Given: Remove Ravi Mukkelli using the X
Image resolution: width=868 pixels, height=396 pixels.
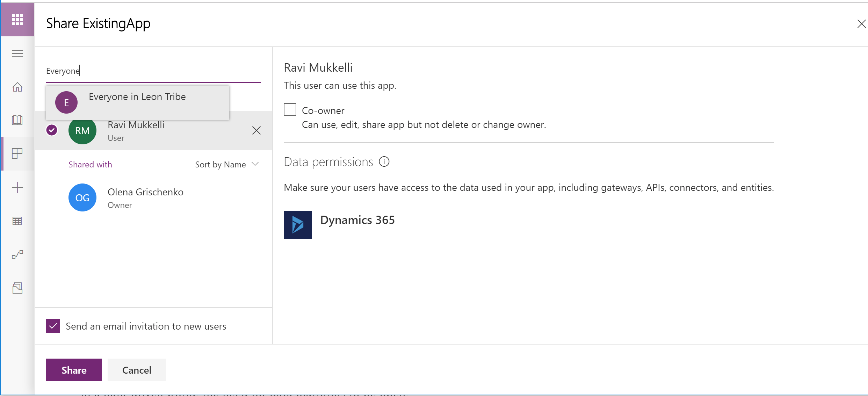Looking at the screenshot, I should point(256,130).
